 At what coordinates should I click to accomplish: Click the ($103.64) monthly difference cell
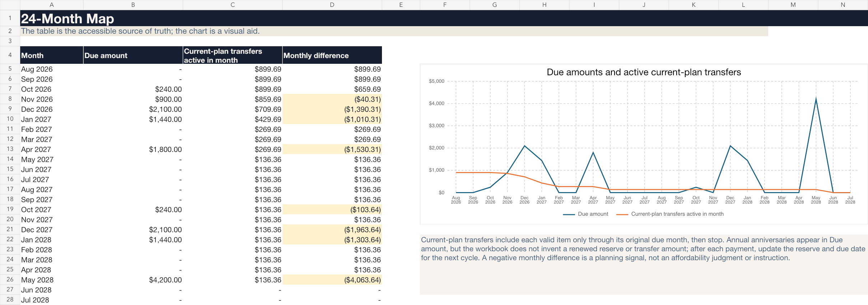332,210
